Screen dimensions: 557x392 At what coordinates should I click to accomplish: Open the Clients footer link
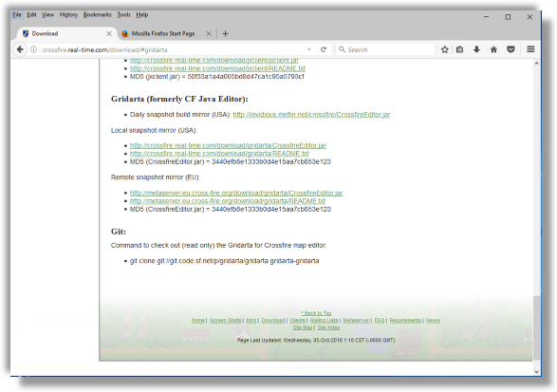coord(297,320)
